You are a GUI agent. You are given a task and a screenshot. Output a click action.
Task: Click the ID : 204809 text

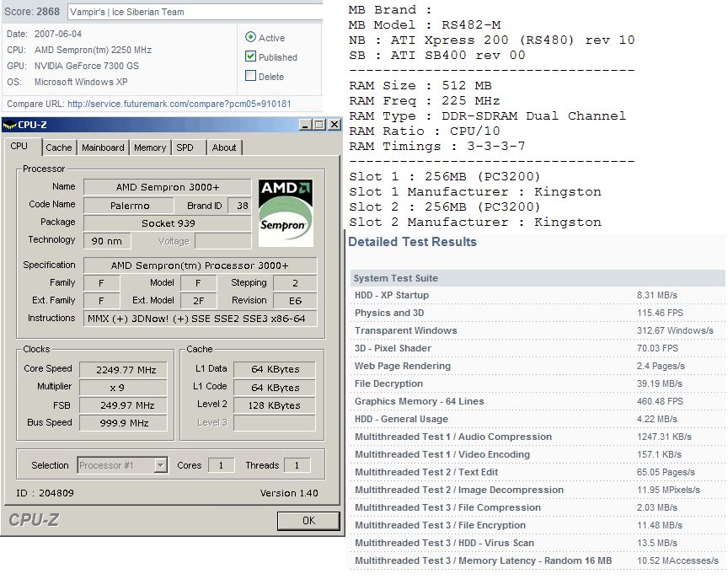[45, 493]
